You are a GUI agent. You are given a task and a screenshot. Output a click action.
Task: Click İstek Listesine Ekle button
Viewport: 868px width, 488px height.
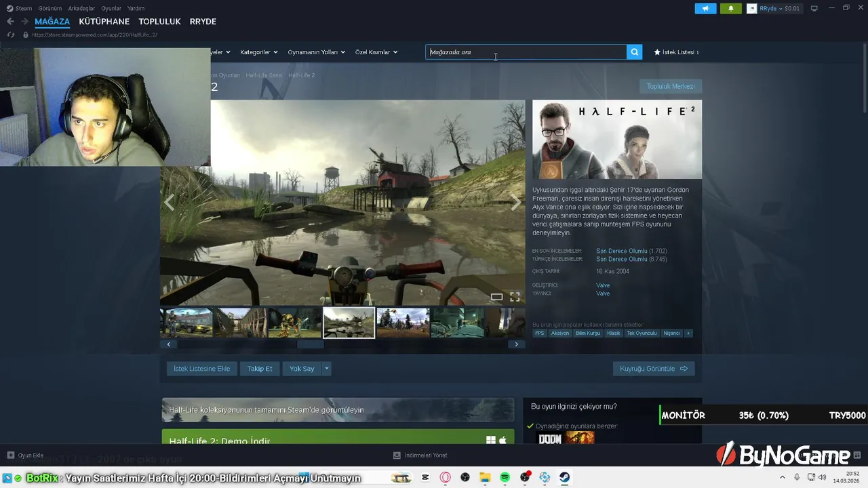click(202, 369)
